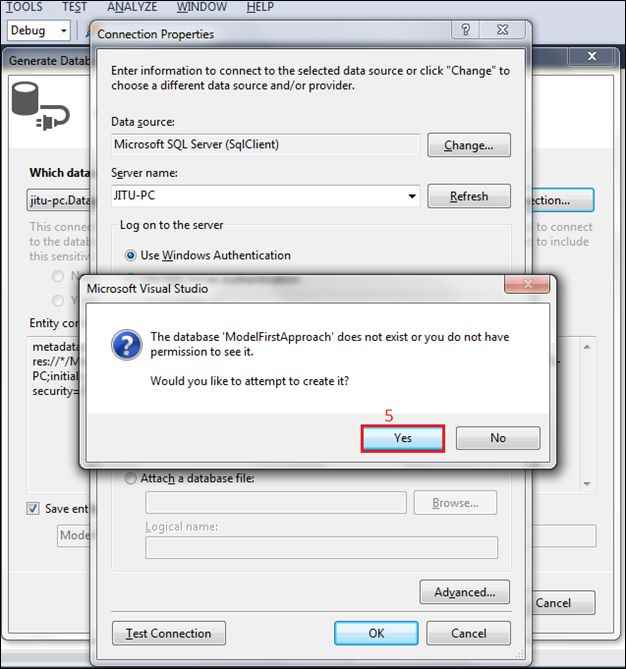Open the Advanced... properties button
The width and height of the screenshot is (626, 669).
click(x=464, y=592)
